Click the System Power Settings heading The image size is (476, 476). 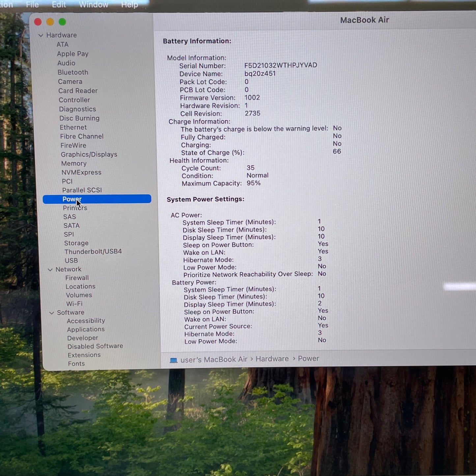(x=206, y=199)
